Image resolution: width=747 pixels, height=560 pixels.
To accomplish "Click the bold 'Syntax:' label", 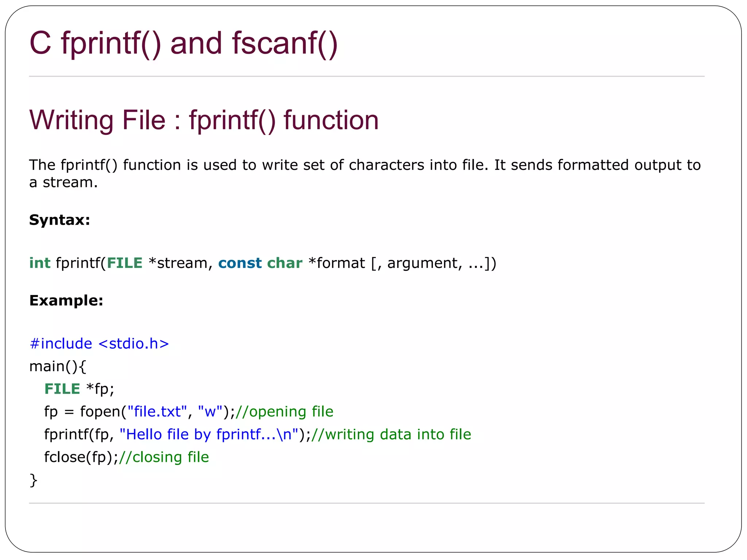I will 59,220.
